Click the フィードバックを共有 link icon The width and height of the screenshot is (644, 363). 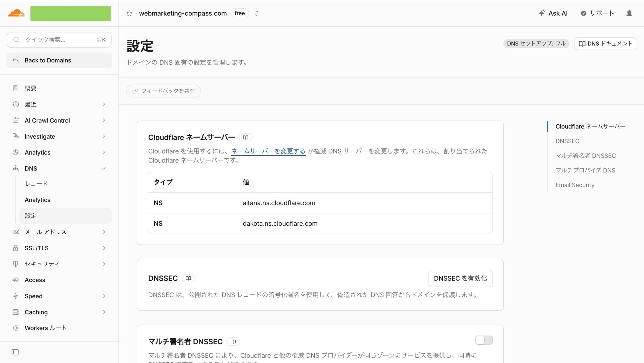[x=135, y=91]
